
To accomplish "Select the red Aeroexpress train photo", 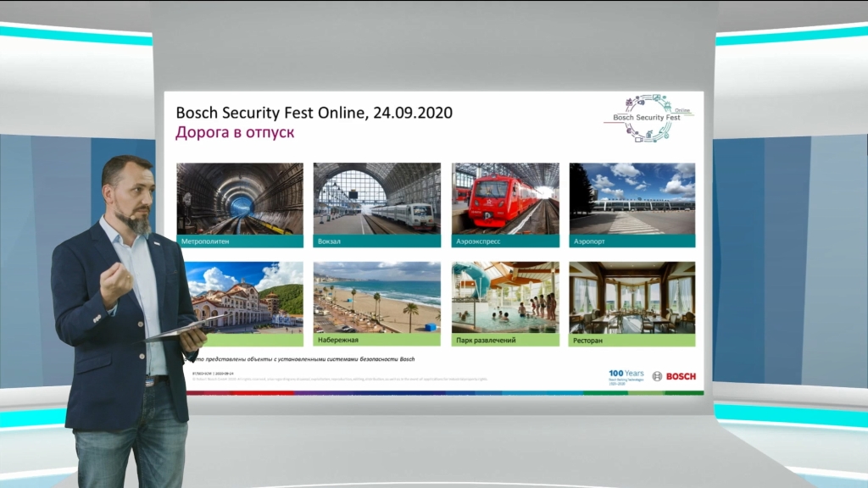I will coord(505,198).
